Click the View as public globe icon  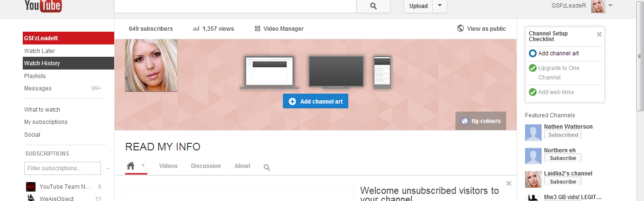461,28
